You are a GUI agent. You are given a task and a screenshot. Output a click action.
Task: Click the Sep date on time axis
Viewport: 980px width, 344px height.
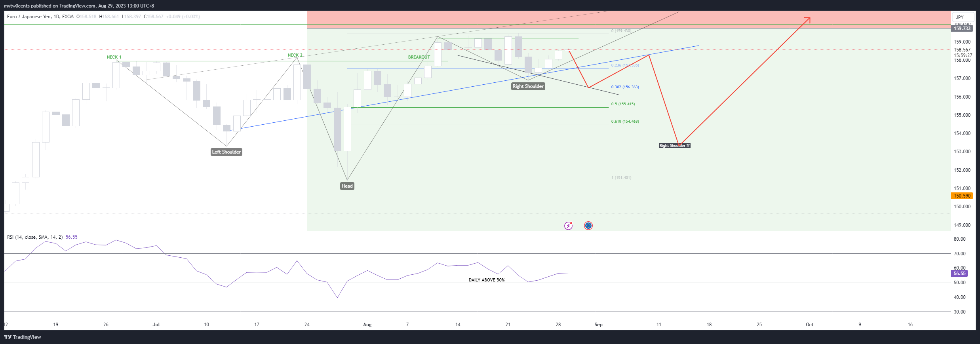pyautogui.click(x=598, y=325)
